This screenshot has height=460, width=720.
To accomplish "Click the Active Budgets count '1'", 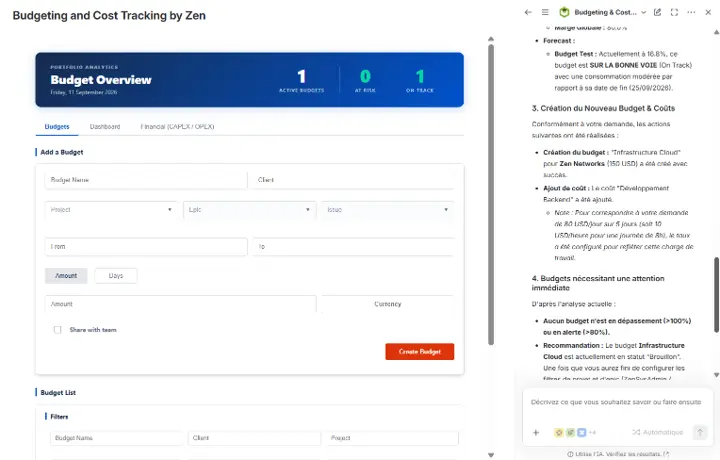I will [x=302, y=76].
